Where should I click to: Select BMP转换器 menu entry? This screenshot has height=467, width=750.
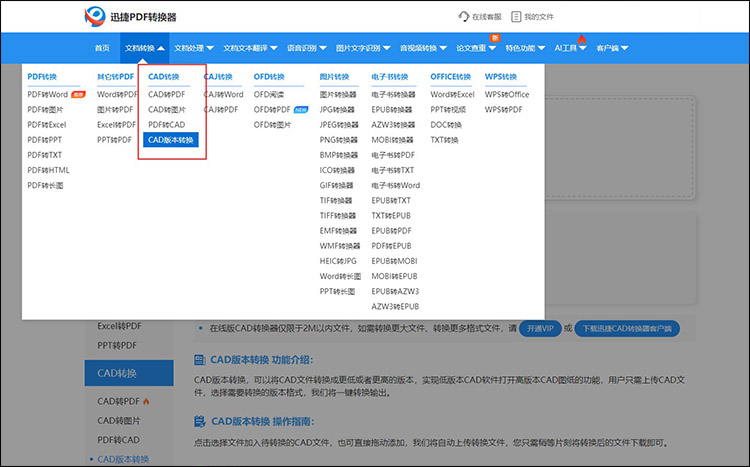click(339, 155)
